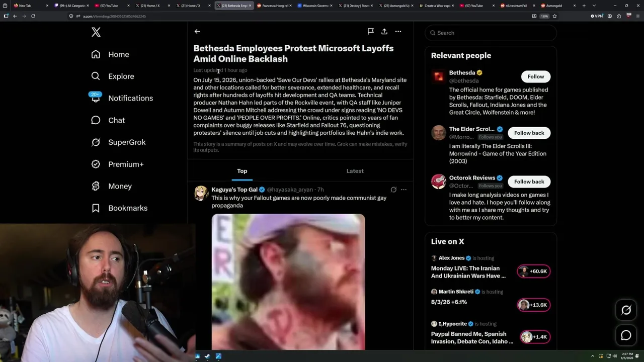
Task: Switch to the Francesca Hong browser tab
Action: [x=274, y=6]
